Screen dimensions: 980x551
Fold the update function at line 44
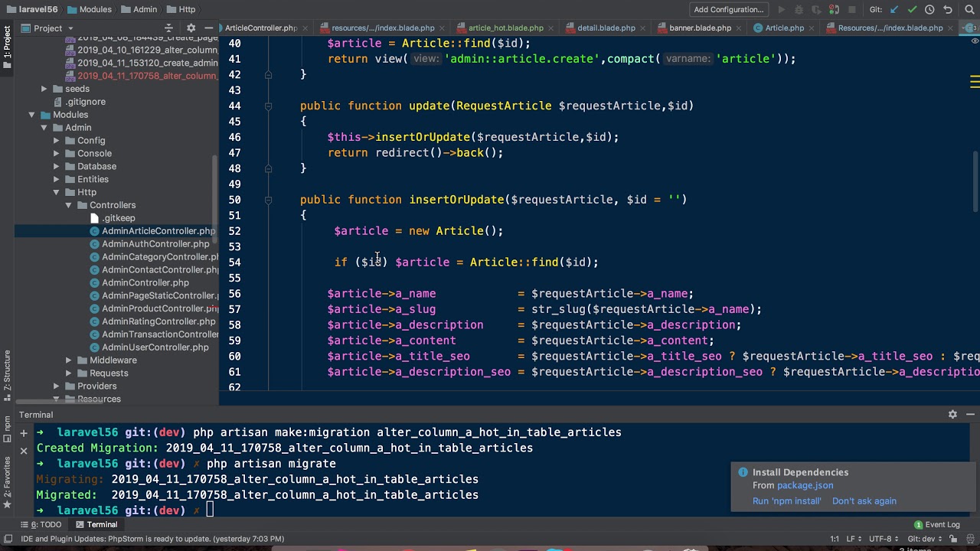pyautogui.click(x=268, y=106)
